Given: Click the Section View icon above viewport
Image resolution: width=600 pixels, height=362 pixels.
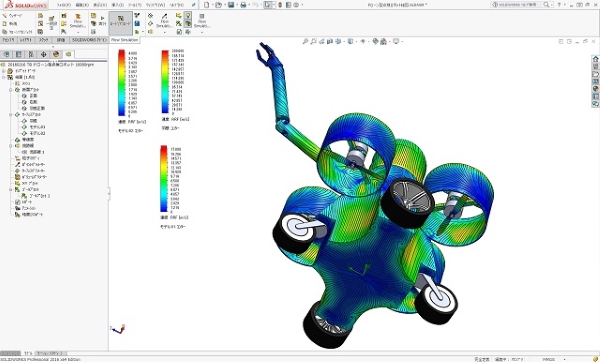Looking at the screenshot, I should pyautogui.click(x=330, y=41).
